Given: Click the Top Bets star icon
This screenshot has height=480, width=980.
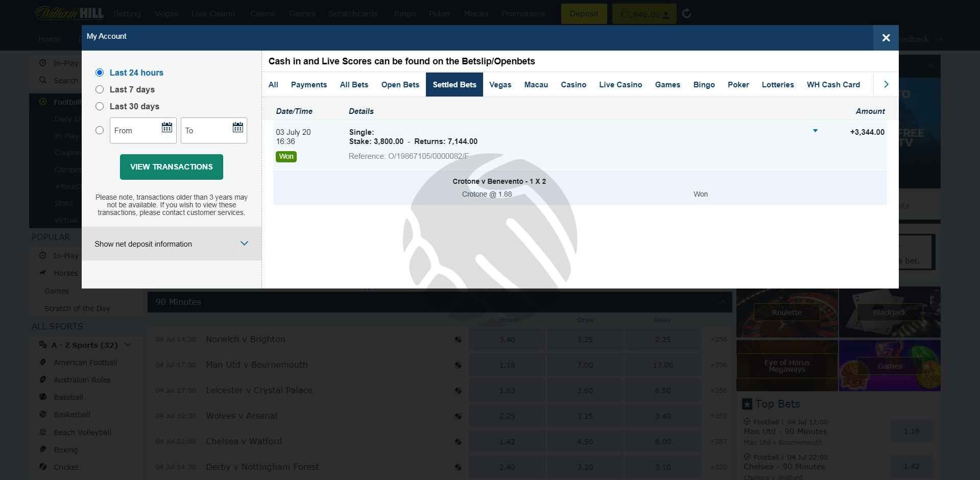Looking at the screenshot, I should point(747,404).
